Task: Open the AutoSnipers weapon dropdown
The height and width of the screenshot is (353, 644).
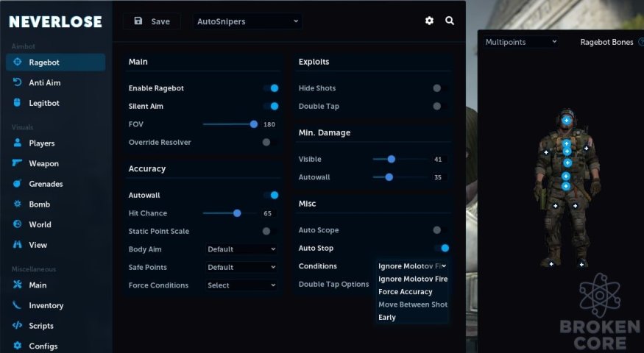Action: (247, 21)
